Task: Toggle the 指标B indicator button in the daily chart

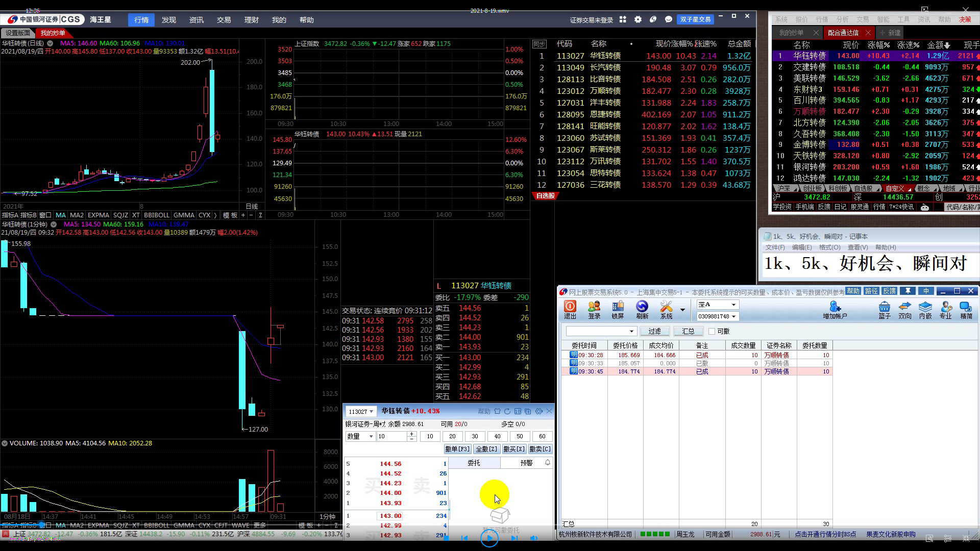Action: pyautogui.click(x=28, y=215)
